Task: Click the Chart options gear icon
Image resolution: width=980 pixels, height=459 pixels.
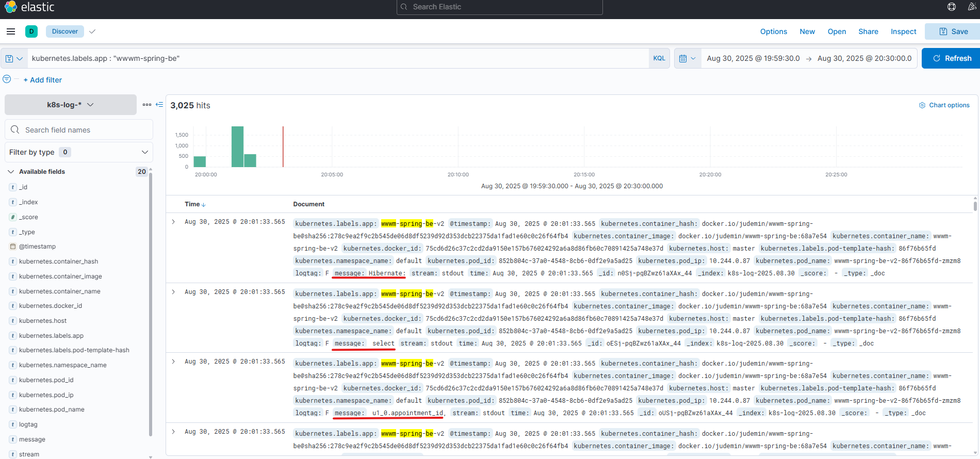Action: pos(922,105)
